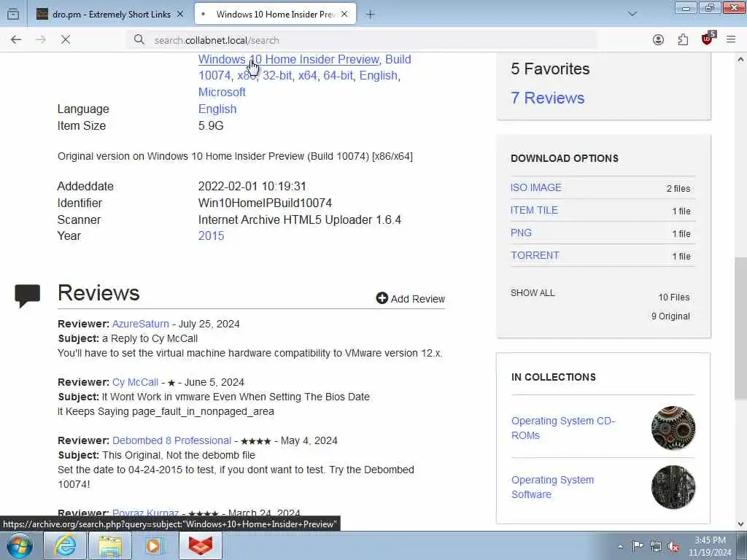The image size is (747, 560).
Task: Click the Operating System CD-ROMs gears thumbnail
Action: [673, 428]
